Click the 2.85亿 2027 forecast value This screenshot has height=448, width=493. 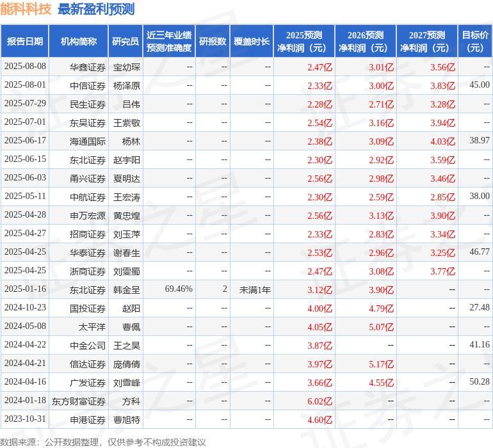pos(442,197)
